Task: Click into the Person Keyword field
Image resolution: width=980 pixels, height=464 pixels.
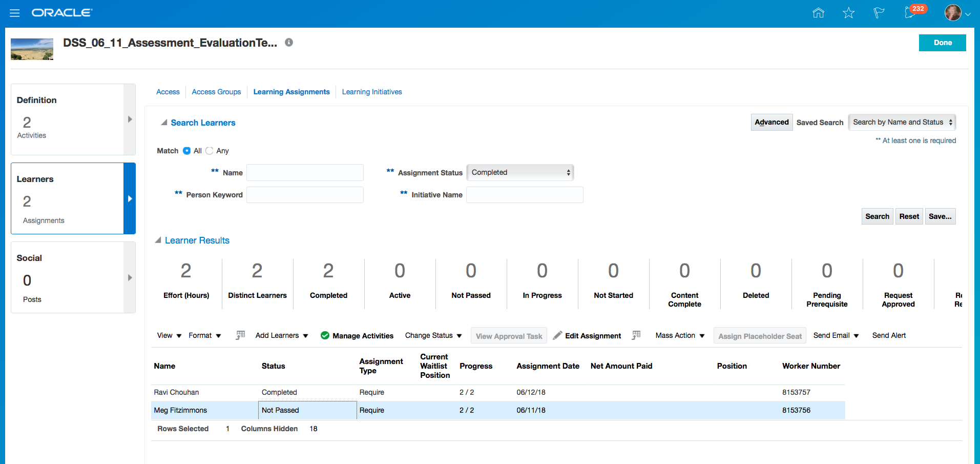Action: coord(305,195)
